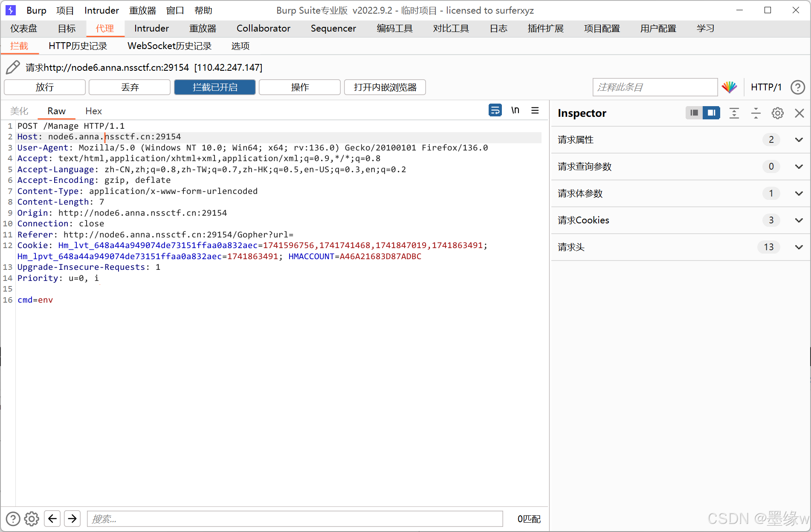Open the Collaborator tab
Screen dimensions: 811x532
(x=264, y=28)
